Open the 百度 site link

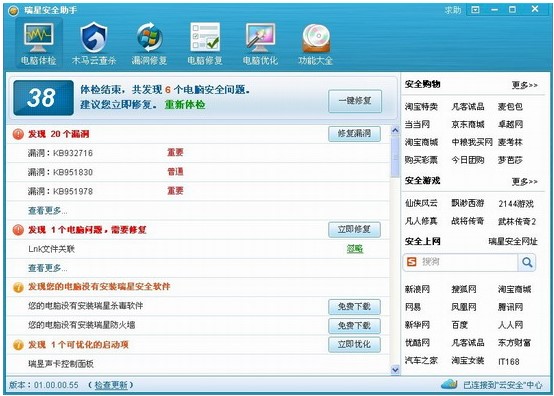460,325
